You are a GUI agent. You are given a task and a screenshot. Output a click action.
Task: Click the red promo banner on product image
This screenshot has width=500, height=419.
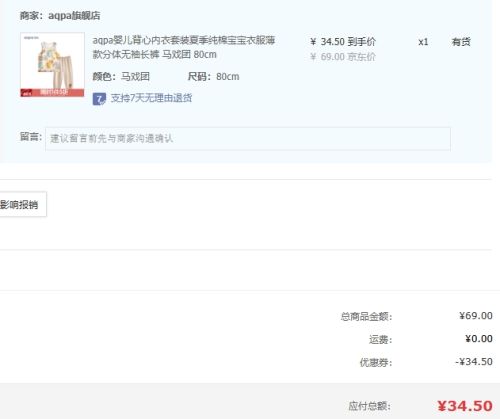point(52,93)
